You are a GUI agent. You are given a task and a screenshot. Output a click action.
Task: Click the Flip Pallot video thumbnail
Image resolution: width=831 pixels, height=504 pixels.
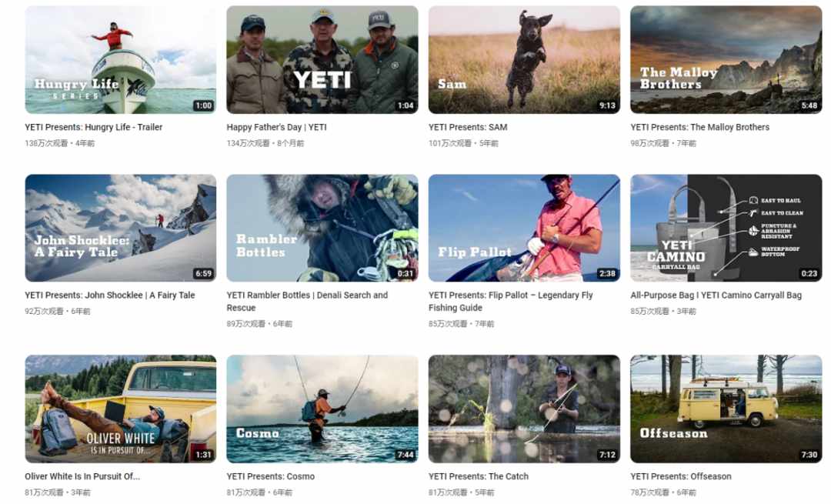524,228
